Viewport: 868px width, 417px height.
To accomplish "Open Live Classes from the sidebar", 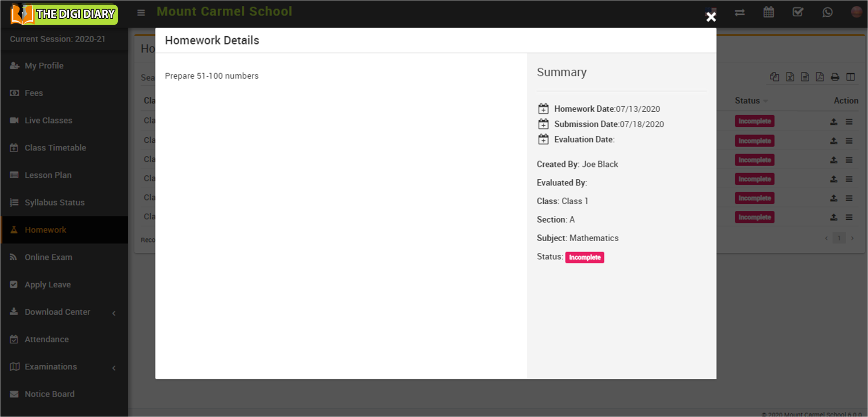I will 48,120.
